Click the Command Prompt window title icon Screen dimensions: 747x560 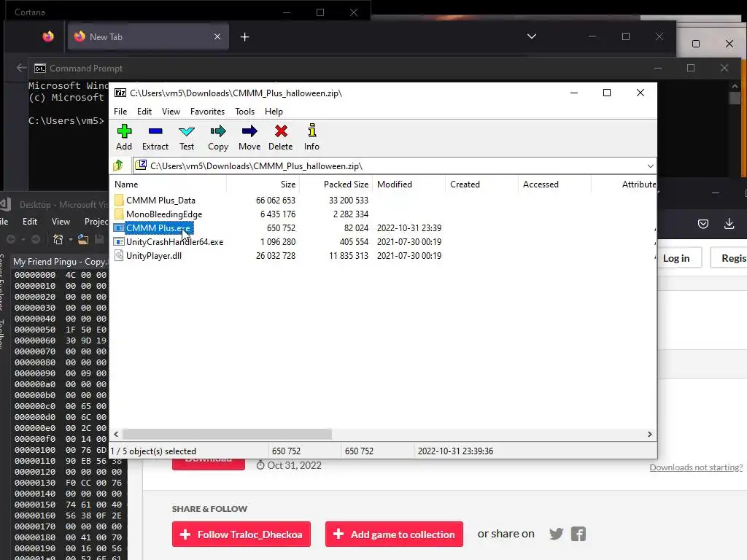click(40, 69)
